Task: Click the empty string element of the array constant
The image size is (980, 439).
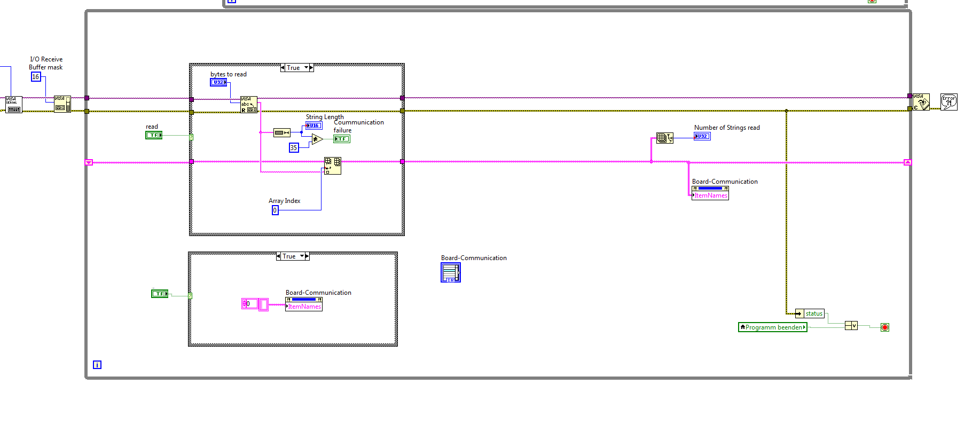Action: coord(263,304)
